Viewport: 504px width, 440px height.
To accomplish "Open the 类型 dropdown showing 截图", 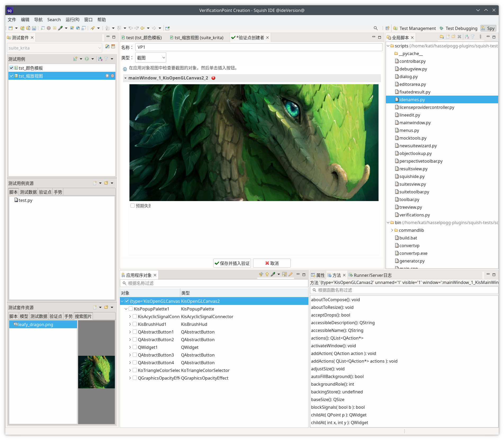I will 150,57.
